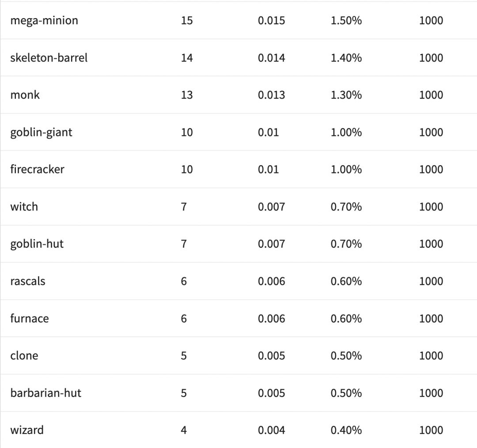Select the witch row name
This screenshot has width=477, height=448.
tap(24, 207)
